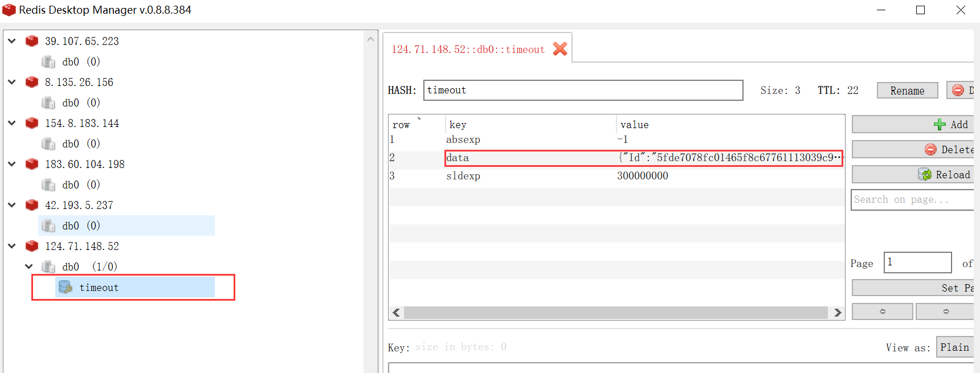The image size is (980, 373).
Task: Click the 8.135.26.156 server icon
Action: tap(32, 82)
